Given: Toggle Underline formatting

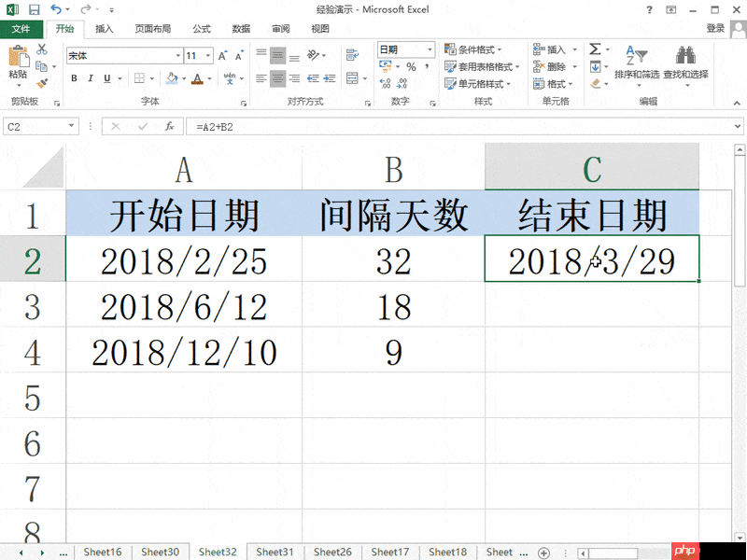Looking at the screenshot, I should coord(107,78).
